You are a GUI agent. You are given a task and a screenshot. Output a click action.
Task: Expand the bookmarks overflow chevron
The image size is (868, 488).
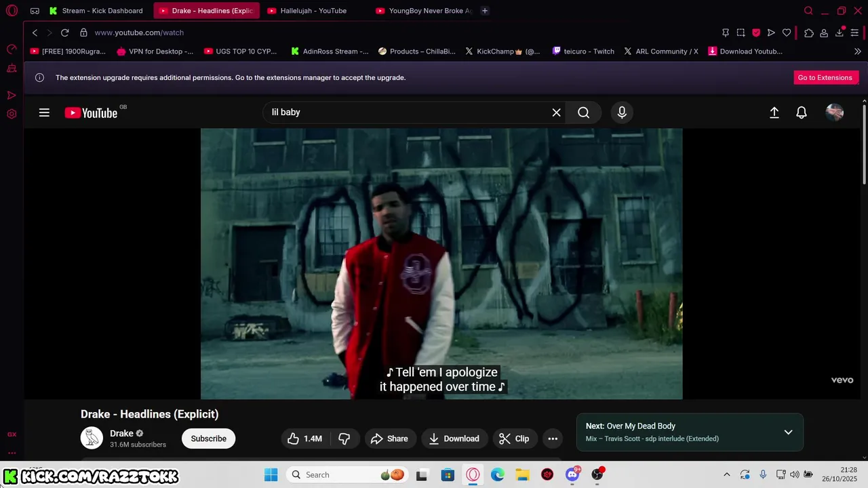click(x=857, y=52)
